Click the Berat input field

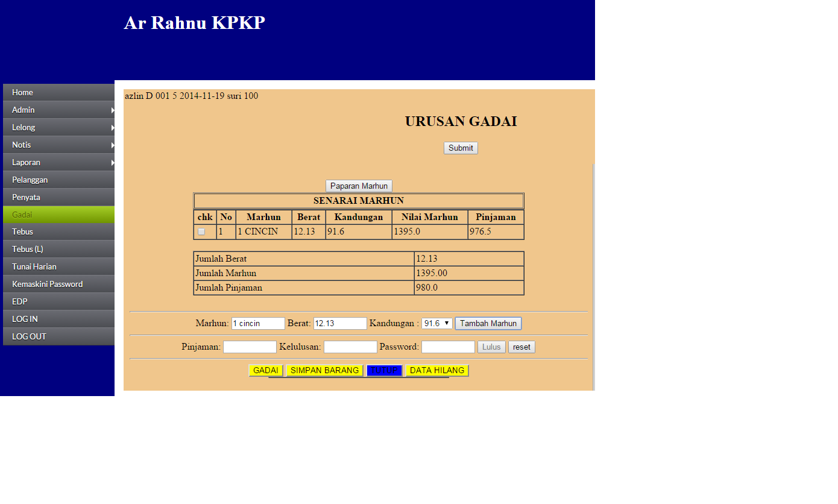[x=340, y=323]
